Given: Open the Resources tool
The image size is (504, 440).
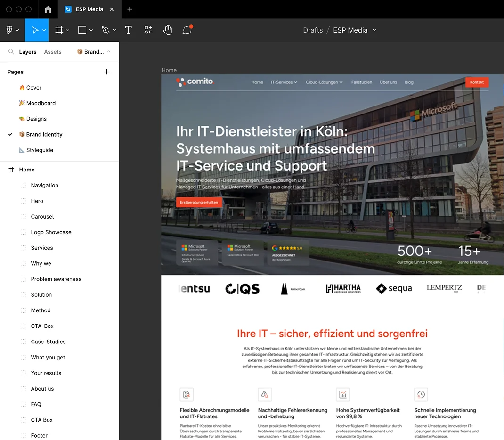Looking at the screenshot, I should [148, 30].
